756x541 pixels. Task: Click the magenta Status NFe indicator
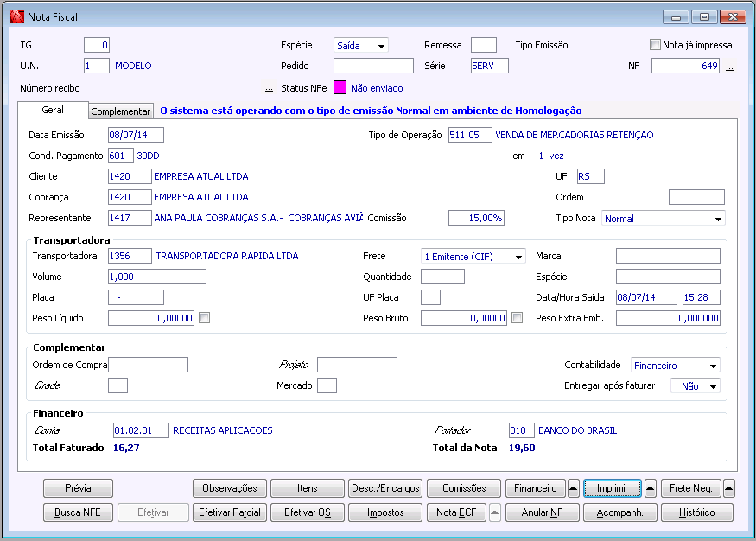pos(340,87)
